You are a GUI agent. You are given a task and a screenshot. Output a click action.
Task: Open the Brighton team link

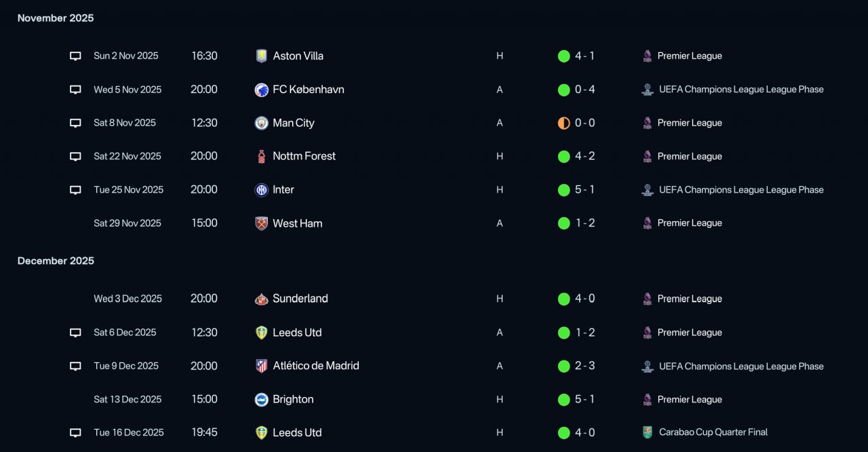(x=293, y=399)
